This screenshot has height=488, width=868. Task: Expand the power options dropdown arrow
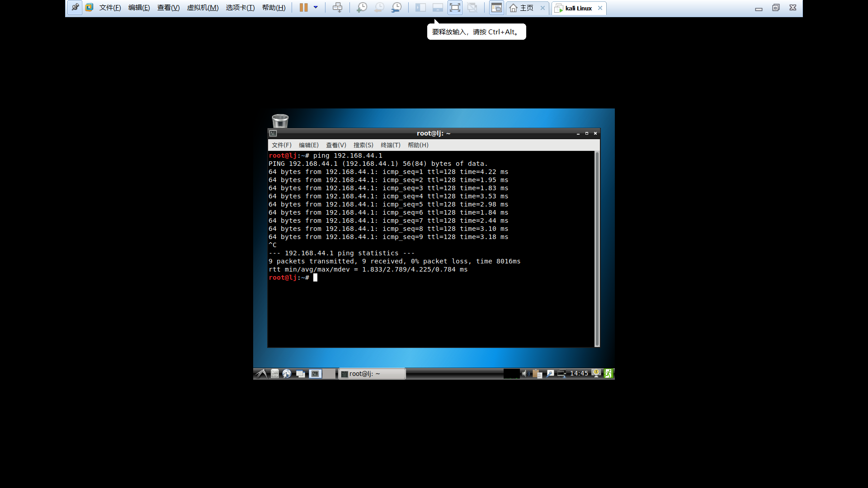coord(316,7)
